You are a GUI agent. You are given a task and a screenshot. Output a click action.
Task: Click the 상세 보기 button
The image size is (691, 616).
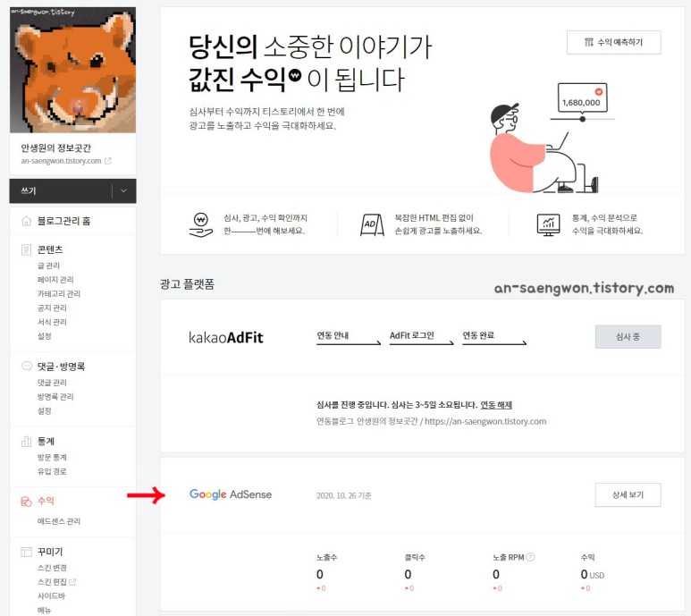point(628,494)
